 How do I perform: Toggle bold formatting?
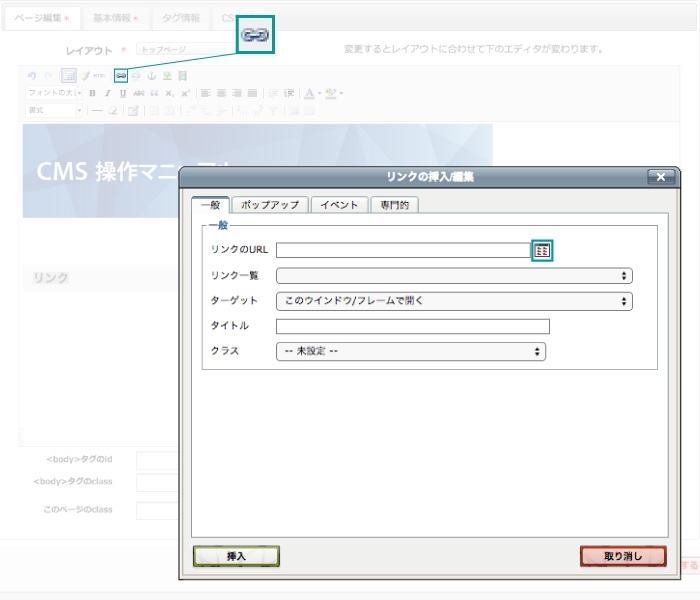pyautogui.click(x=92, y=93)
